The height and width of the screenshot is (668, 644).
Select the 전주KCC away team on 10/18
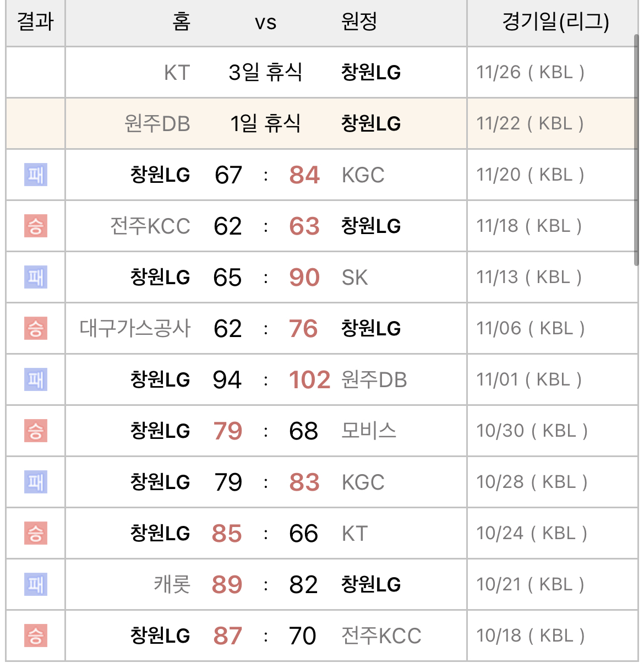tap(381, 636)
